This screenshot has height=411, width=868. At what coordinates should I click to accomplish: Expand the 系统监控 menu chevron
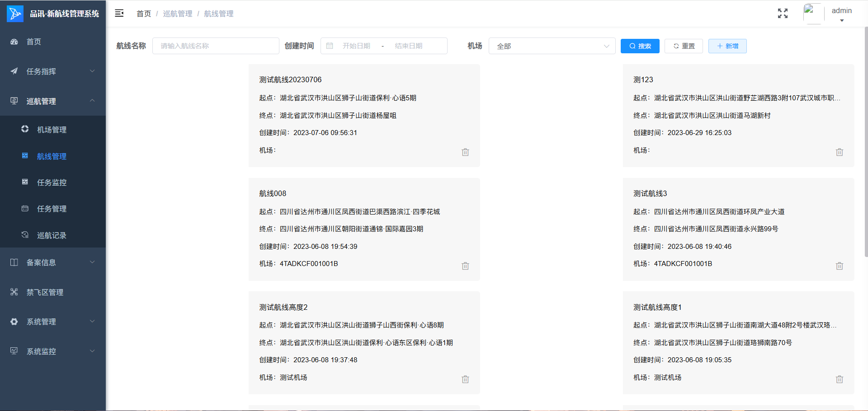(92, 351)
